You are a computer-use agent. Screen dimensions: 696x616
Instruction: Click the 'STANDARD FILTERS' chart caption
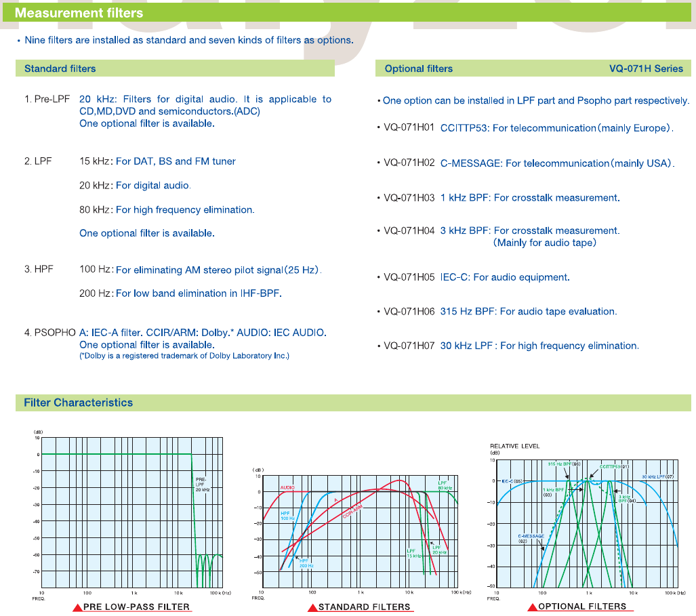365,607
